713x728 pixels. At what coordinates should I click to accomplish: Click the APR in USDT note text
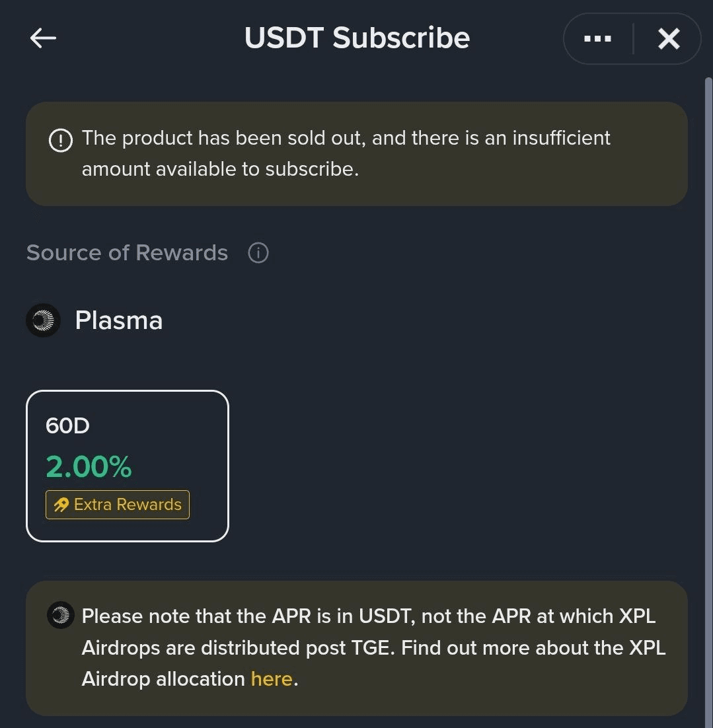tap(374, 647)
